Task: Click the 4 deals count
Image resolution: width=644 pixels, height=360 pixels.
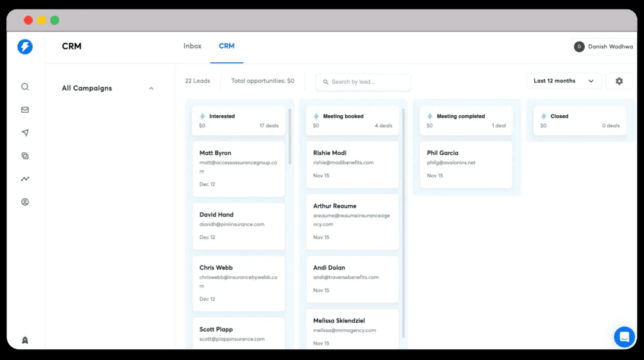Action: (384, 126)
